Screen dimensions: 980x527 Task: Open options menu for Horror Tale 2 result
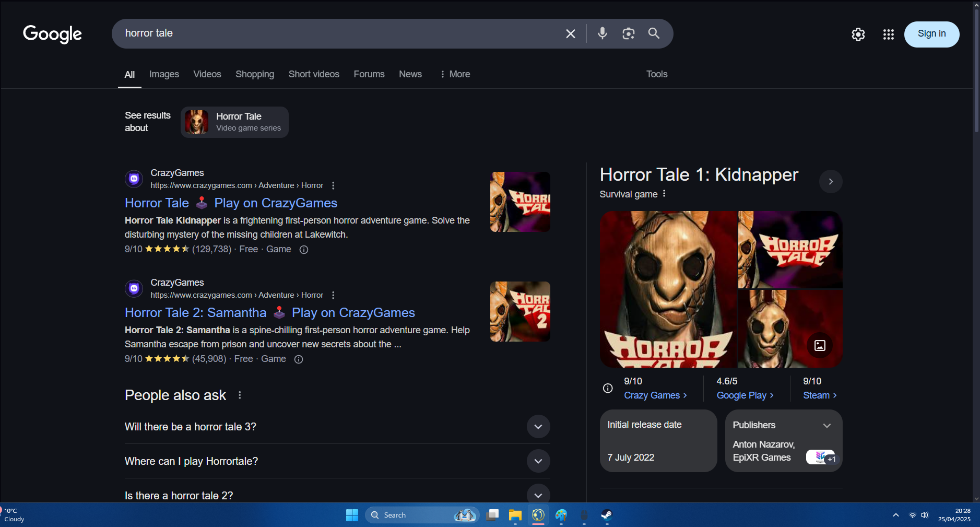click(x=333, y=295)
